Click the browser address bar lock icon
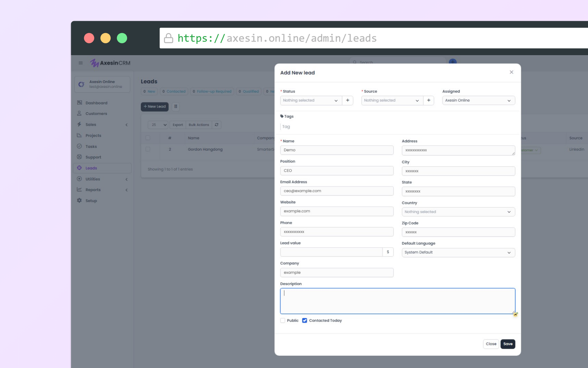 pyautogui.click(x=168, y=38)
